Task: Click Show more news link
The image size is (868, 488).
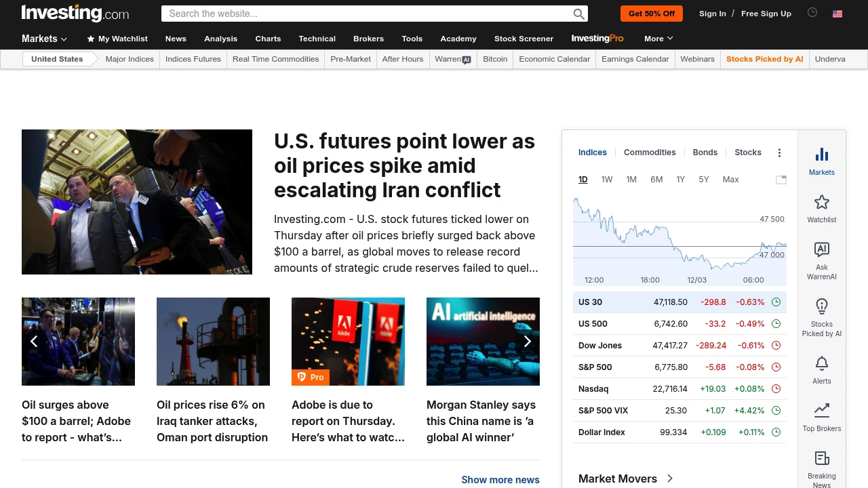Action: pyautogui.click(x=500, y=479)
